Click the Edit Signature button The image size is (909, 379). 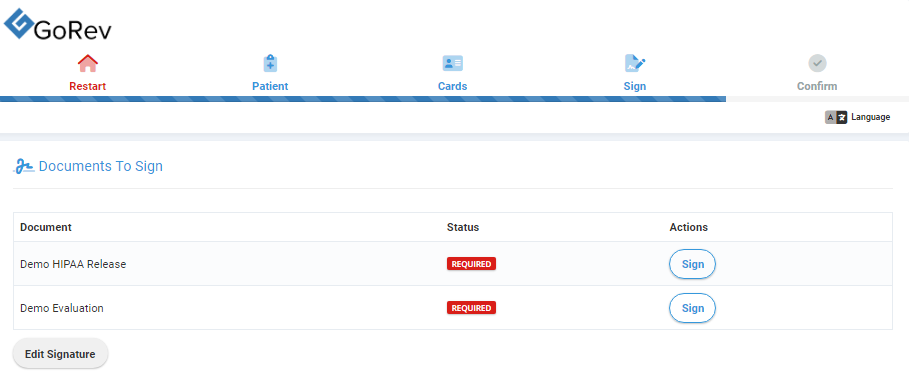point(60,354)
